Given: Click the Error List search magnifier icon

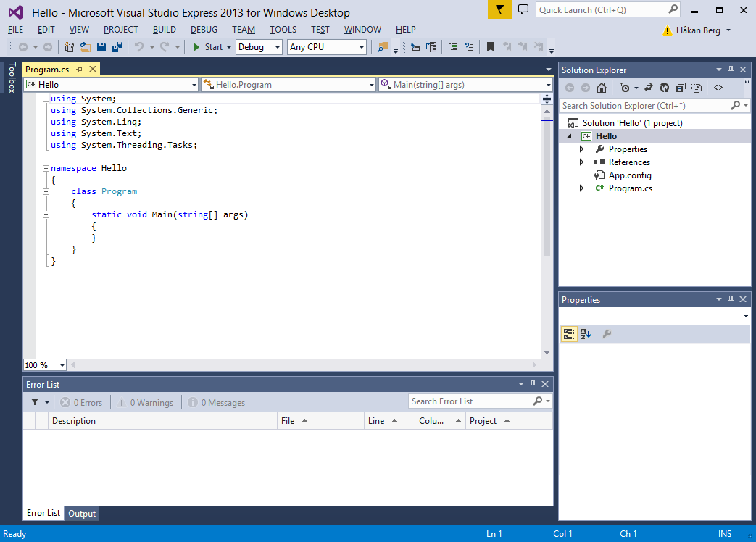Looking at the screenshot, I should [x=538, y=401].
